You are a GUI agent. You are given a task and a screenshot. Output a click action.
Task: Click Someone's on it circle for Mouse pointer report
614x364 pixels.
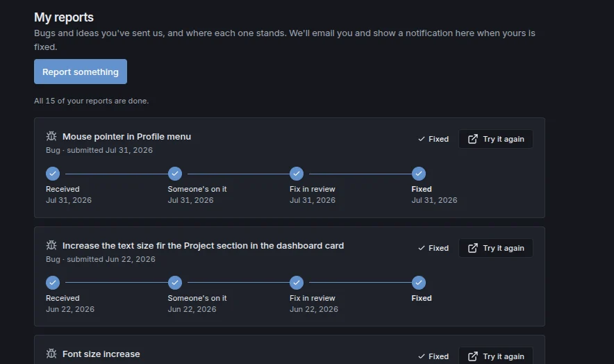(x=175, y=174)
